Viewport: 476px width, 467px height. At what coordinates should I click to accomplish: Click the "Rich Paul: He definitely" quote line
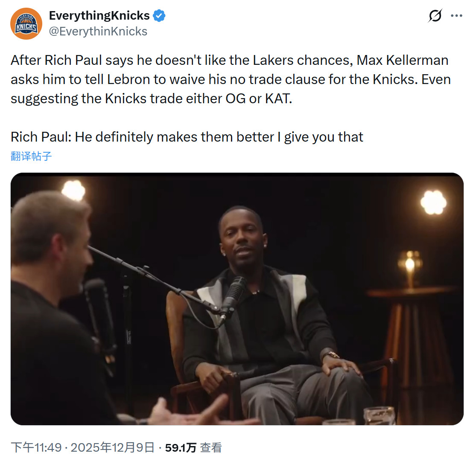point(187,137)
